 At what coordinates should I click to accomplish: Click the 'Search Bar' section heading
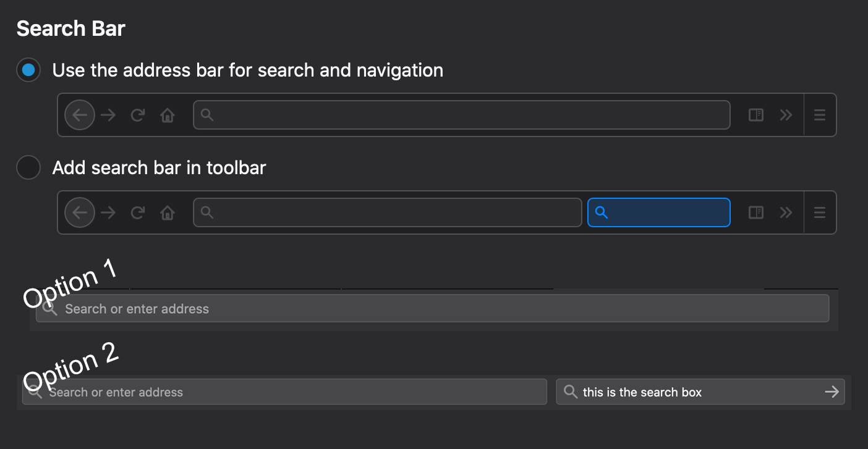[71, 28]
